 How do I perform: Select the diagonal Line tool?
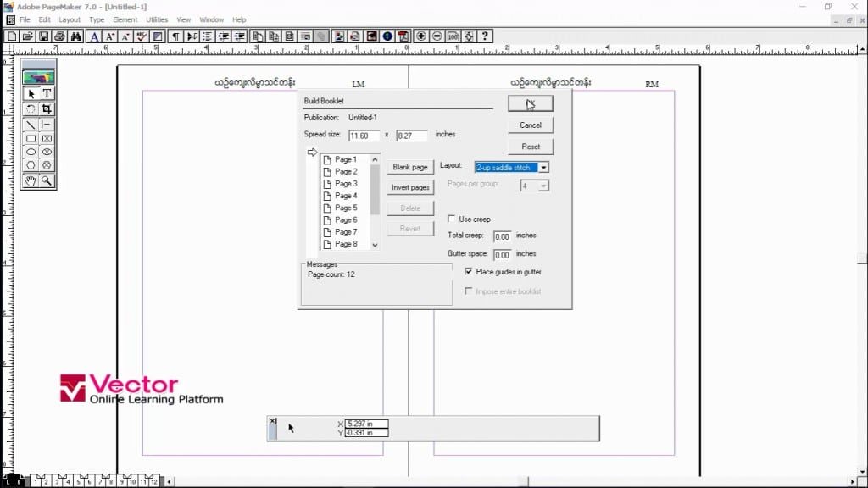tap(31, 125)
